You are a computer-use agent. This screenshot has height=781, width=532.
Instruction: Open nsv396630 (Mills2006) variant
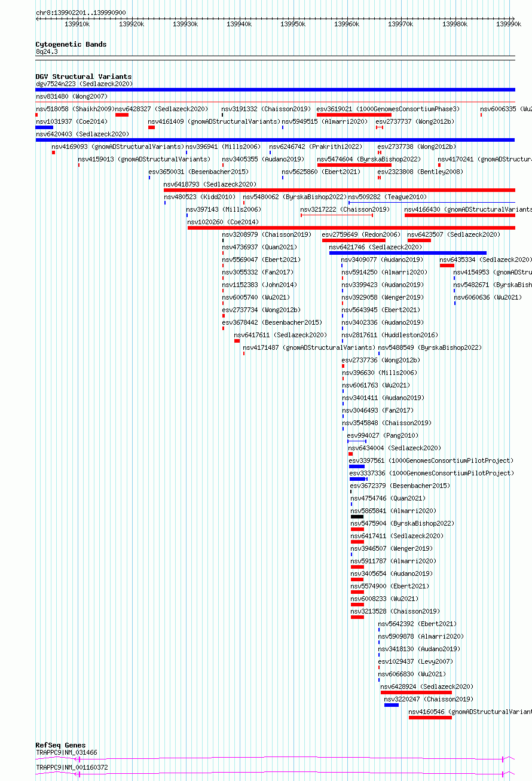[x=380, y=373]
